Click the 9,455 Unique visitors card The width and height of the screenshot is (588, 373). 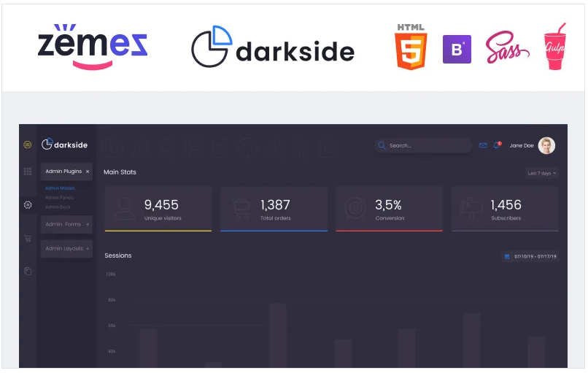click(x=158, y=209)
